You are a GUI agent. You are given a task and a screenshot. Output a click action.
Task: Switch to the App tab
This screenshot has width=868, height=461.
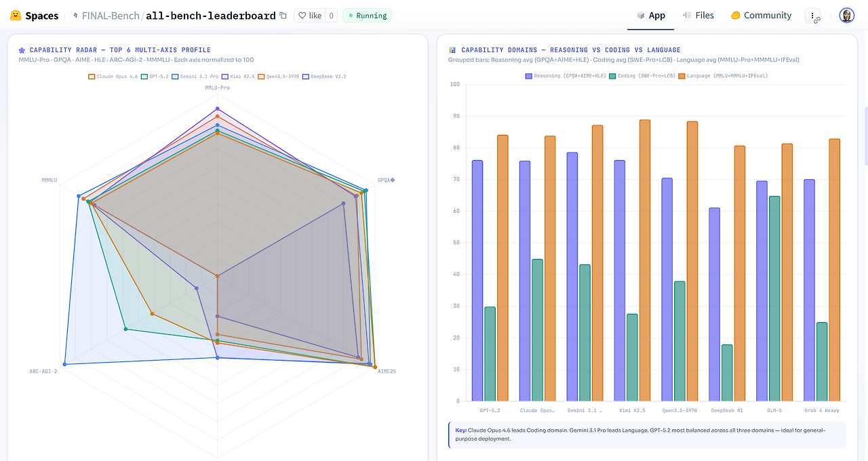click(x=650, y=16)
